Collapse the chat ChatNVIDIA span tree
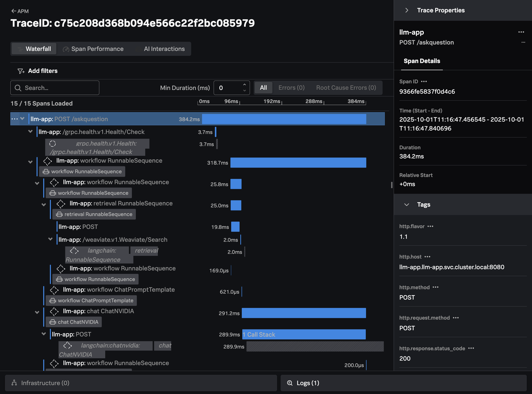The width and height of the screenshot is (532, 394). tap(37, 312)
